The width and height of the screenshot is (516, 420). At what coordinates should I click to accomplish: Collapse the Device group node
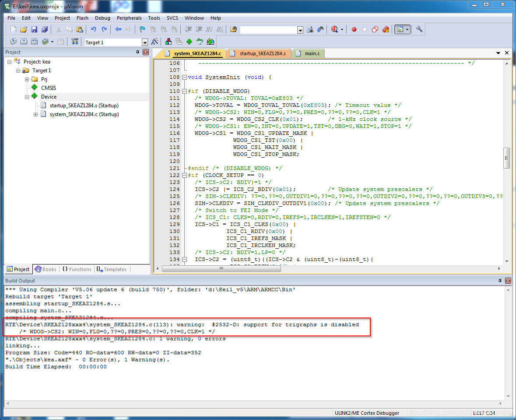(27, 97)
